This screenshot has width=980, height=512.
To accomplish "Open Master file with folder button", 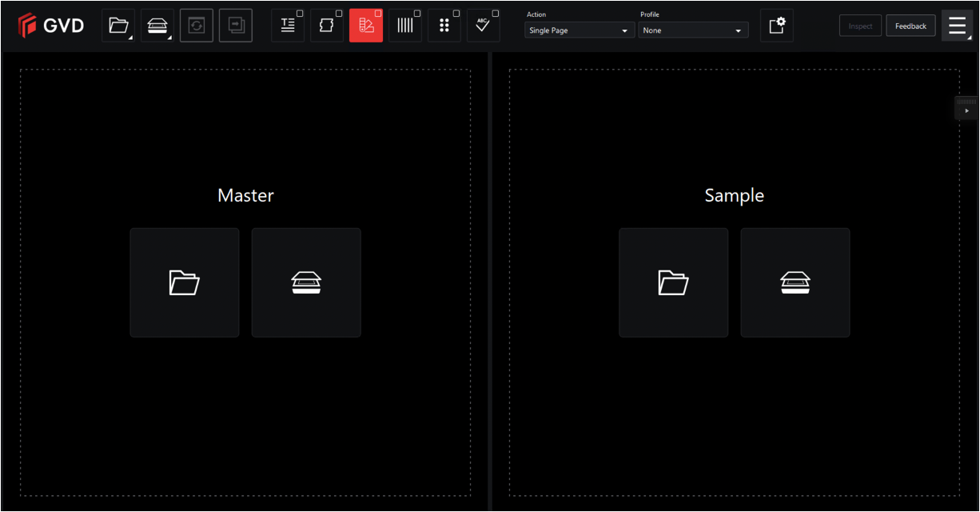I will 185,282.
